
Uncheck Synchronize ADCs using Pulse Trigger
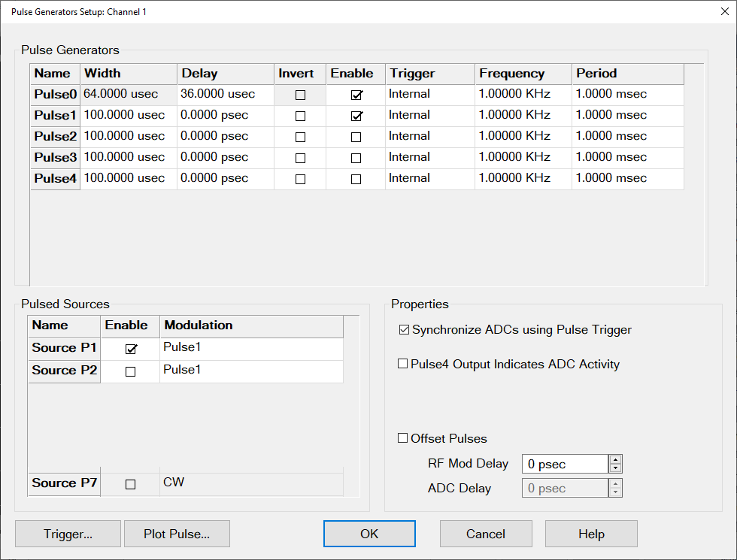pos(404,330)
